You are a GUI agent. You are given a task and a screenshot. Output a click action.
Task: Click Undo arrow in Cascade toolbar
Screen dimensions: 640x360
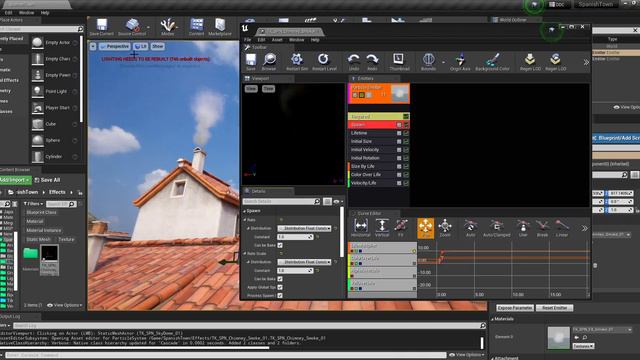(353, 60)
